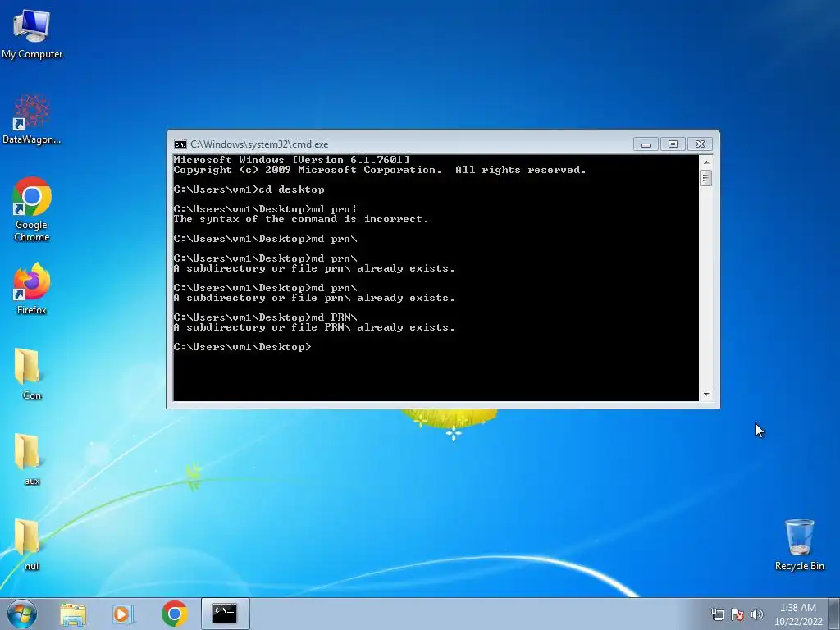Select the Recycle Bin icon
Viewport: 840px width, 630px height.
click(799, 545)
